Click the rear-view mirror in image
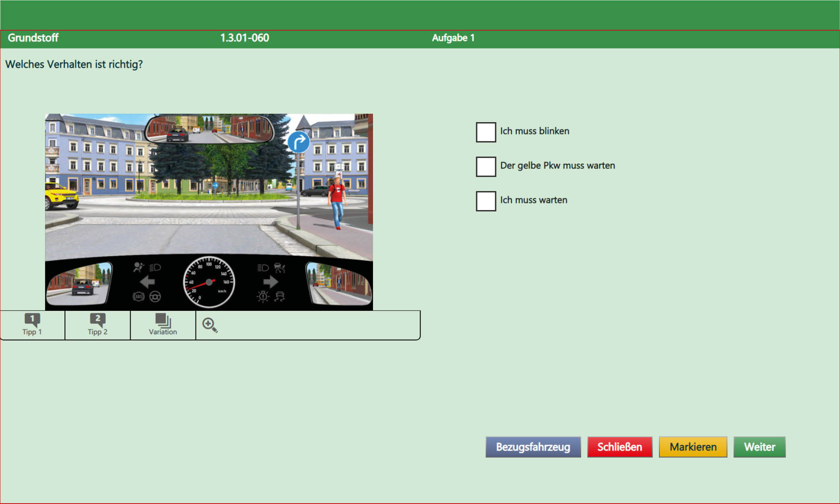Image resolution: width=840 pixels, height=504 pixels. (x=209, y=129)
